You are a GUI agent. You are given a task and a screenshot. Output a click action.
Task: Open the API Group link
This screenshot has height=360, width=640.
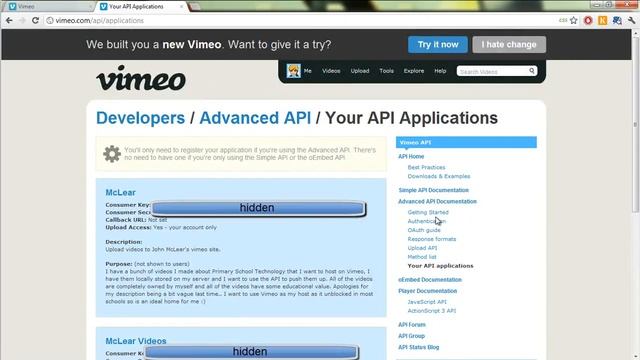[411, 336]
